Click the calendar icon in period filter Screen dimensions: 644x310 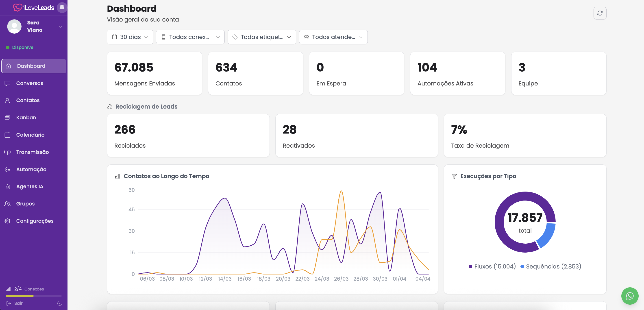tap(115, 37)
